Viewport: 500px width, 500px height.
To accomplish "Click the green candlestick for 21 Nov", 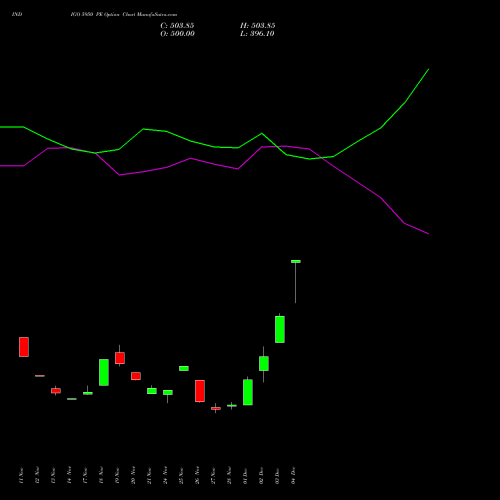I will [x=152, y=391].
